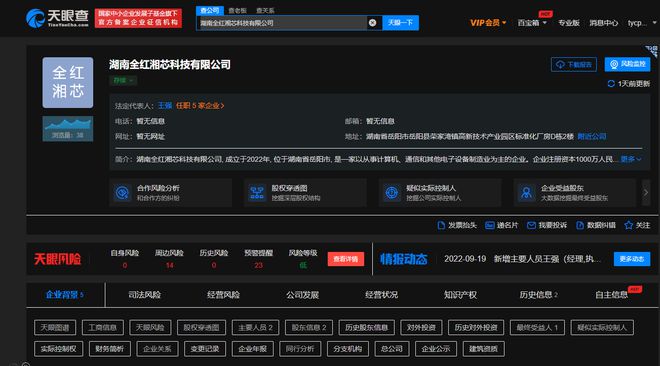660x366 pixels.
Task: Click the 股东信息 2 tag
Action: pyautogui.click(x=309, y=327)
